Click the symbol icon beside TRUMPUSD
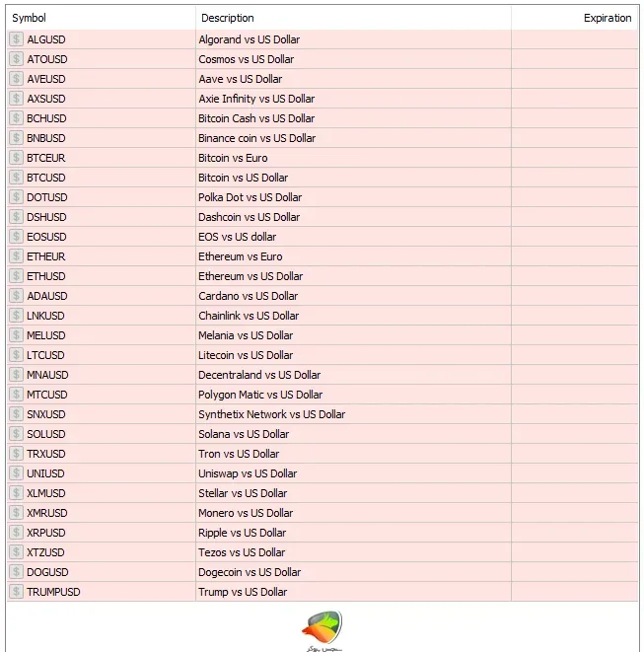This screenshot has height=652, width=644. pos(16,591)
